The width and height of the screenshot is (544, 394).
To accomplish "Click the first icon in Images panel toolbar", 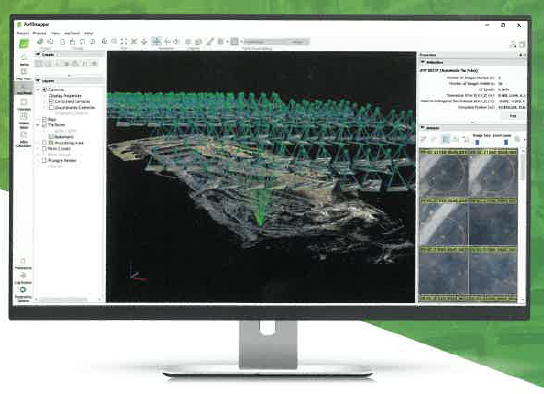I will [424, 139].
